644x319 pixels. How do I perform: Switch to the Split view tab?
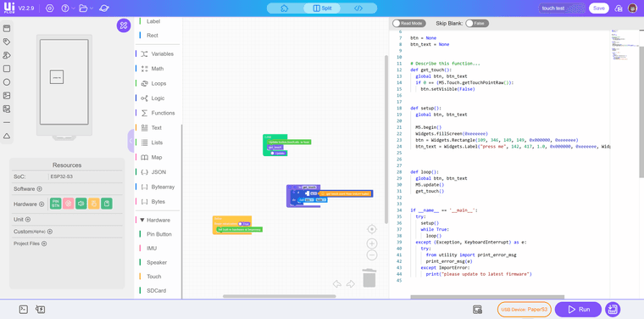point(321,8)
